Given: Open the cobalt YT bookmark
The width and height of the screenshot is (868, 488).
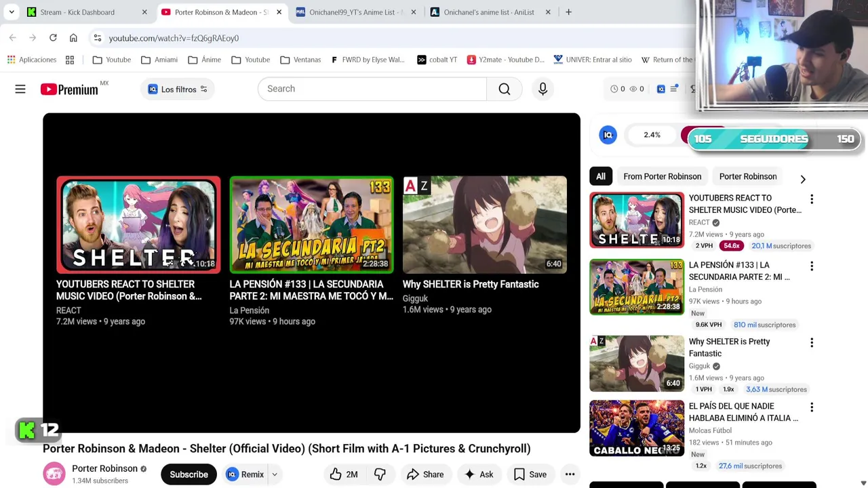Looking at the screenshot, I should click(437, 60).
